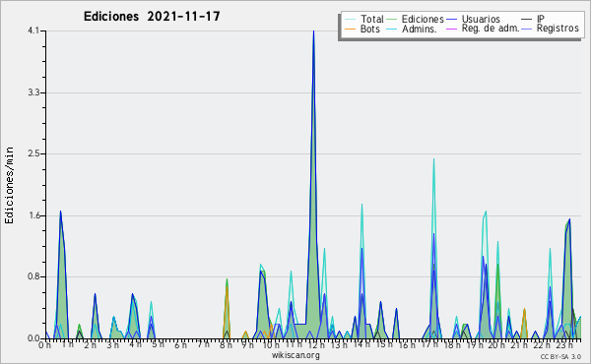The image size is (591, 364).
Task: Click the 'CC BY-SA 3.0' license text
Action: (x=560, y=356)
